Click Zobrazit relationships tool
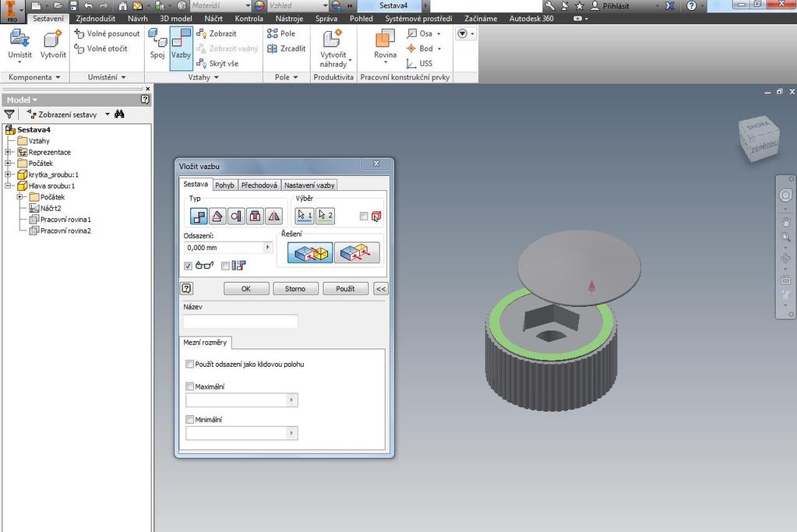The width and height of the screenshot is (797, 532). [217, 33]
